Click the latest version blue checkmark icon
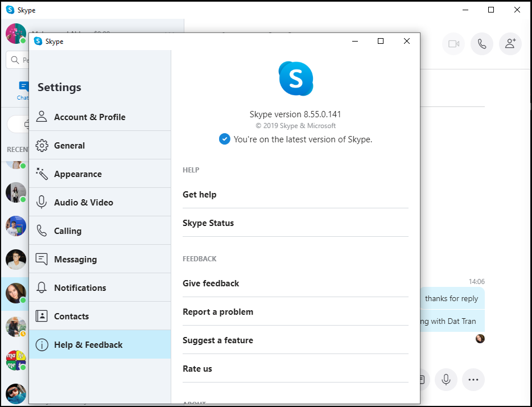 (x=224, y=139)
